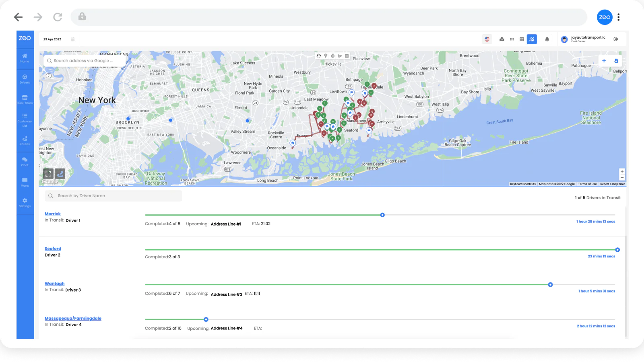
Task: Open the Customer List section
Action: pos(25,120)
